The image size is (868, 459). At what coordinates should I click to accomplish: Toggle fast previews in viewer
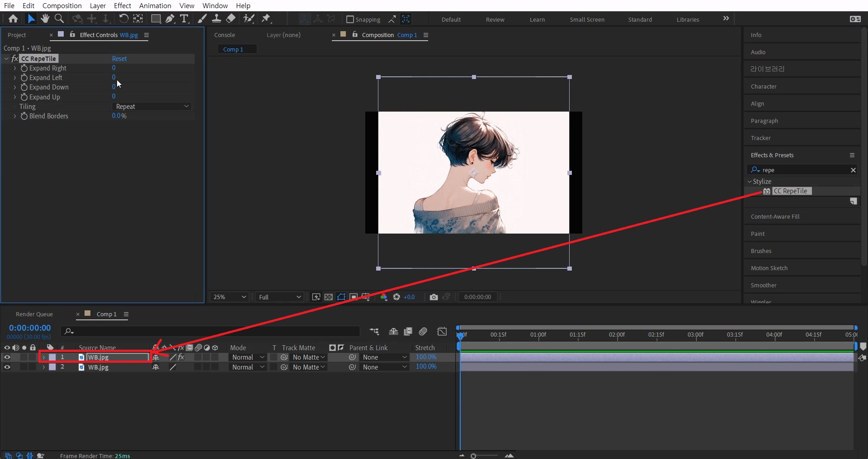click(316, 297)
